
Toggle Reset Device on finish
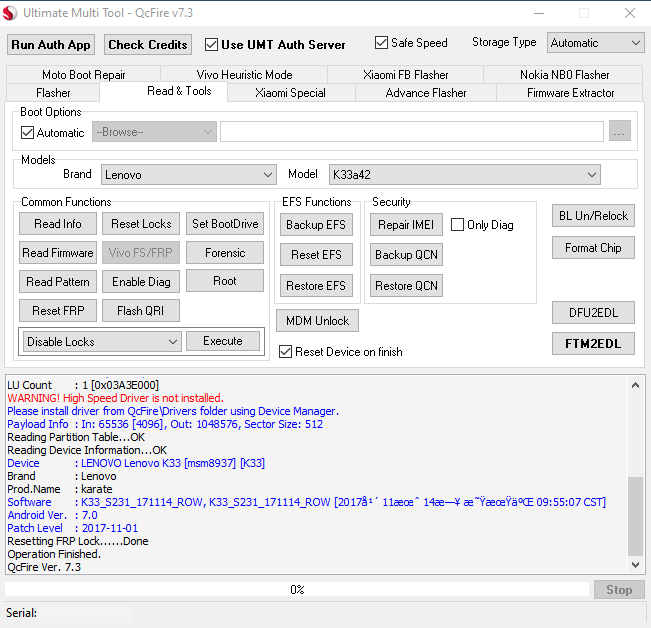(x=286, y=352)
